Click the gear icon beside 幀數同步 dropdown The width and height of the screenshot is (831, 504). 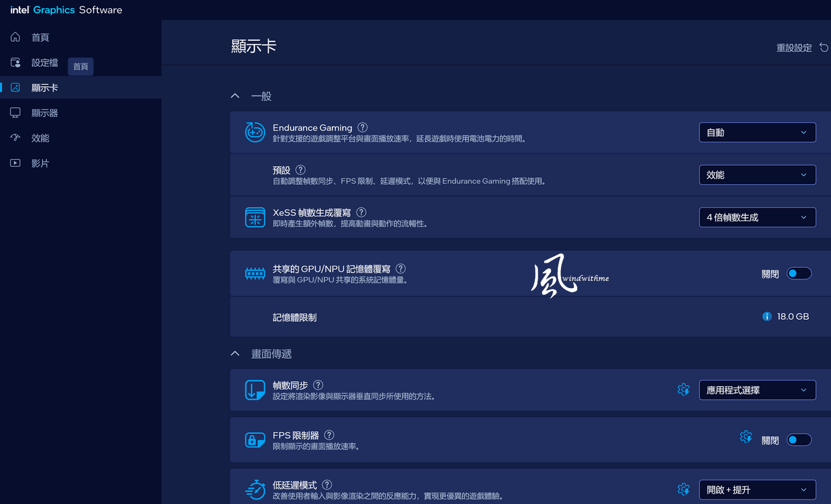click(x=683, y=390)
